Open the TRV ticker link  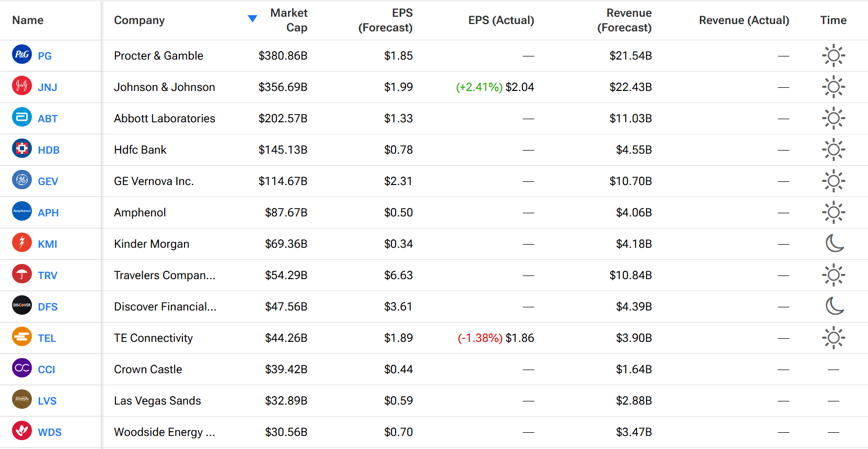tap(48, 275)
